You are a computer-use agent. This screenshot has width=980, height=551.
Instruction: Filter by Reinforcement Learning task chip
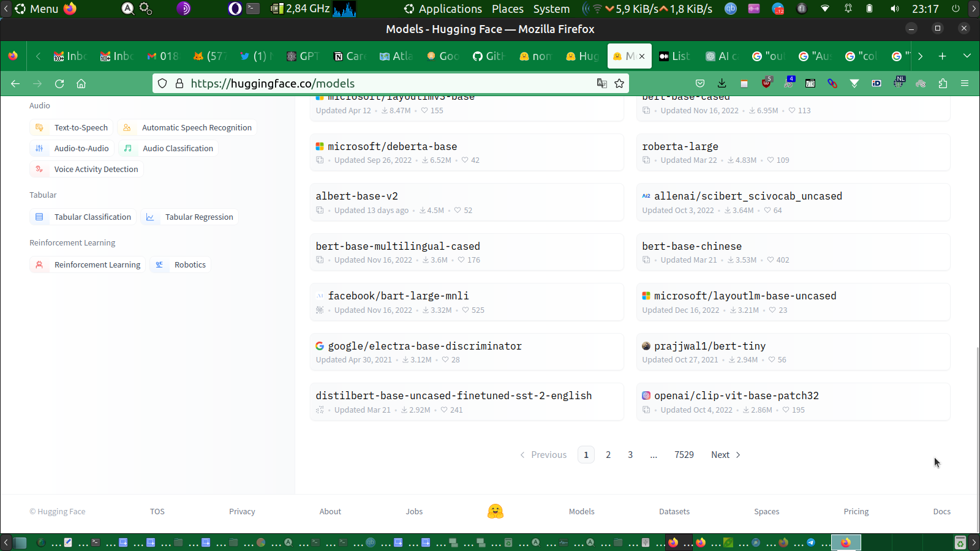pos(88,264)
